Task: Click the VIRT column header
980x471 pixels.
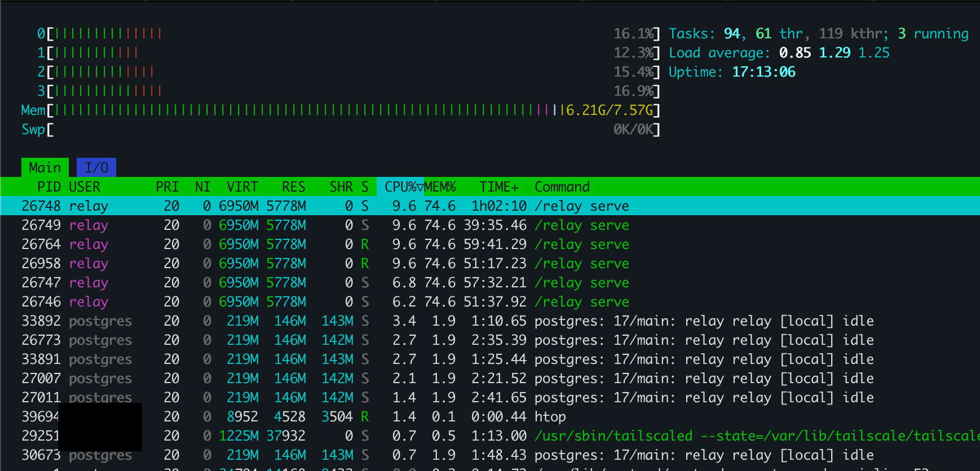Action: (x=242, y=186)
